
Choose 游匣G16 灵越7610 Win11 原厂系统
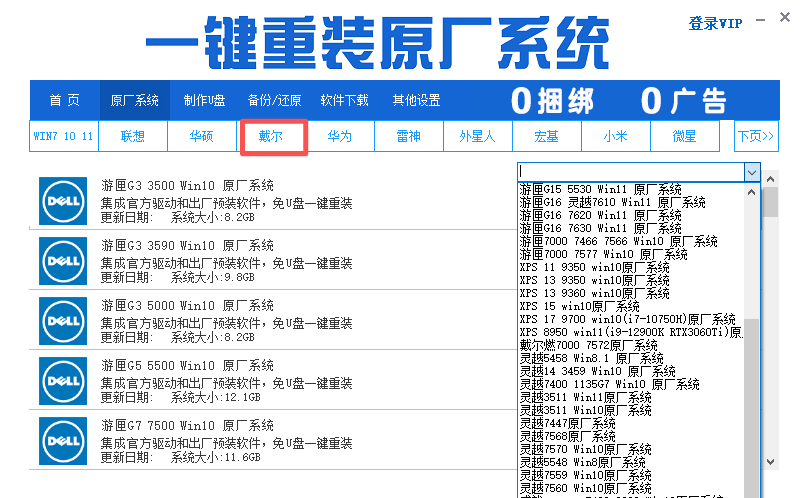(612, 202)
